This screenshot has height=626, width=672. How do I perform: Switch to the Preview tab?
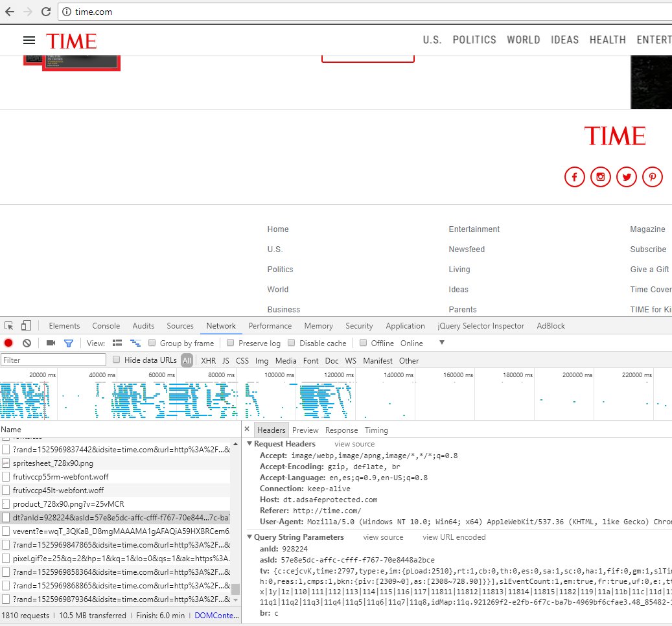coord(305,430)
